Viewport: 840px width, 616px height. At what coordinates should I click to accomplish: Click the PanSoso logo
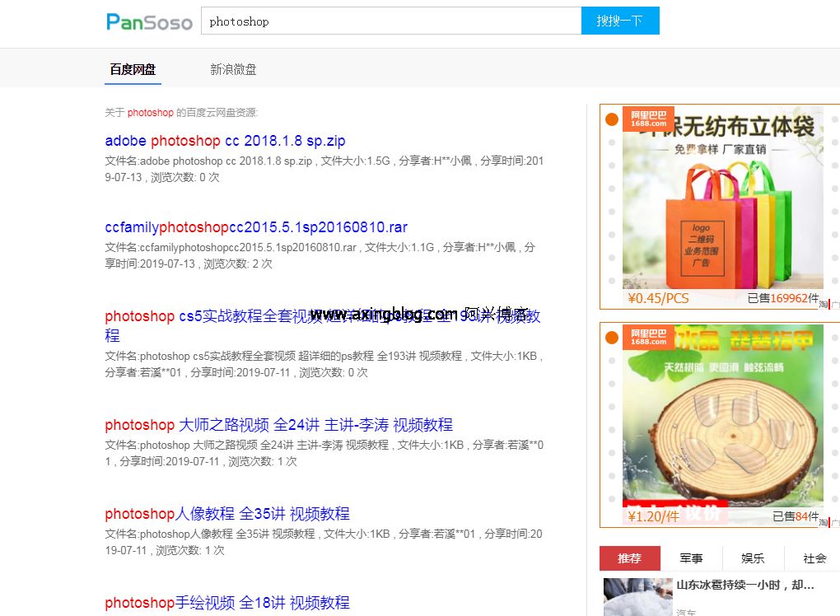click(x=149, y=21)
